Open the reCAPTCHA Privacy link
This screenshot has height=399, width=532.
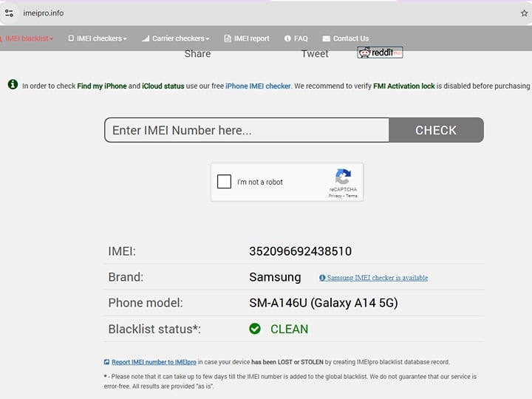click(x=335, y=196)
